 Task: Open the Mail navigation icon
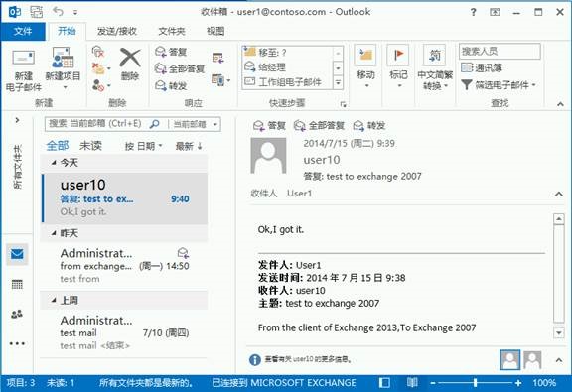pyautogui.click(x=17, y=254)
